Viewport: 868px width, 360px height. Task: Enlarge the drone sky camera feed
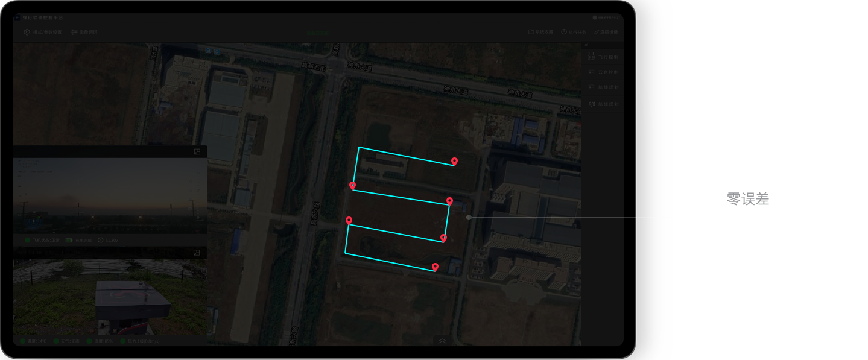[197, 152]
